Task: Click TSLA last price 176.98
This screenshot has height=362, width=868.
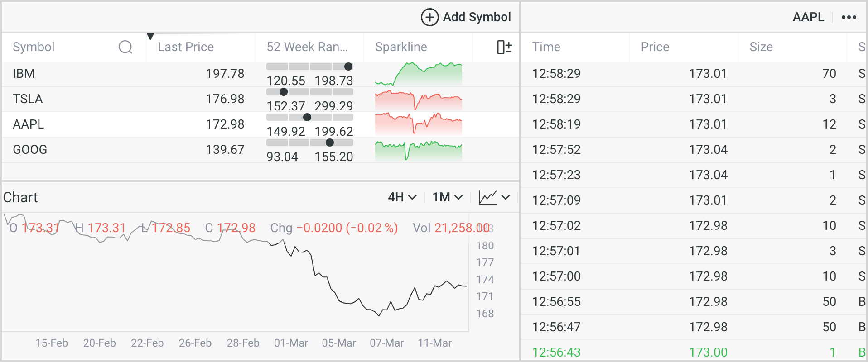Action: tap(225, 99)
